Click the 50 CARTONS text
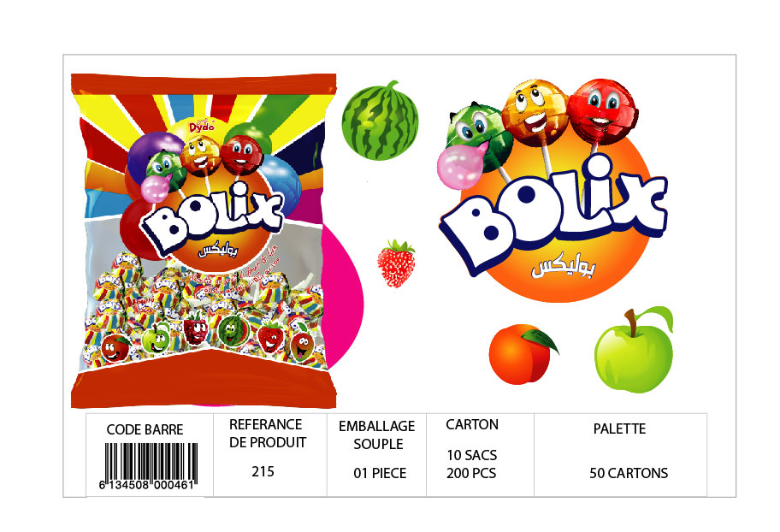780x532 pixels. point(629,473)
